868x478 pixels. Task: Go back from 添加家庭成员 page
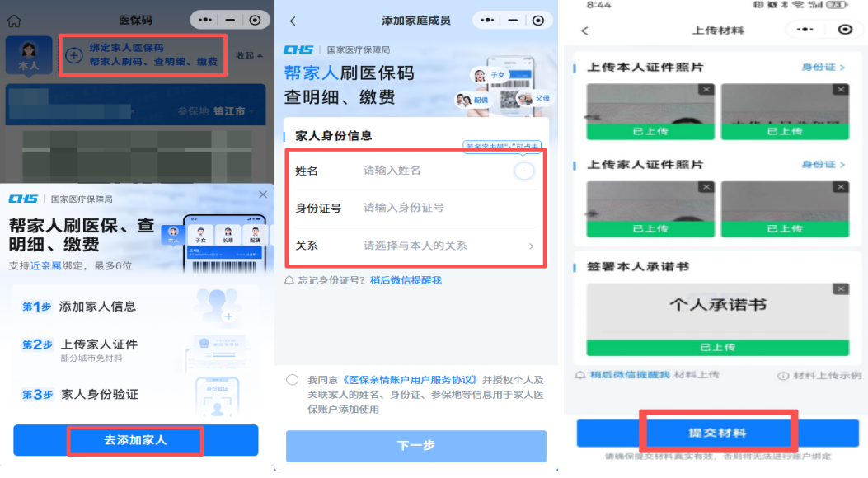point(293,21)
